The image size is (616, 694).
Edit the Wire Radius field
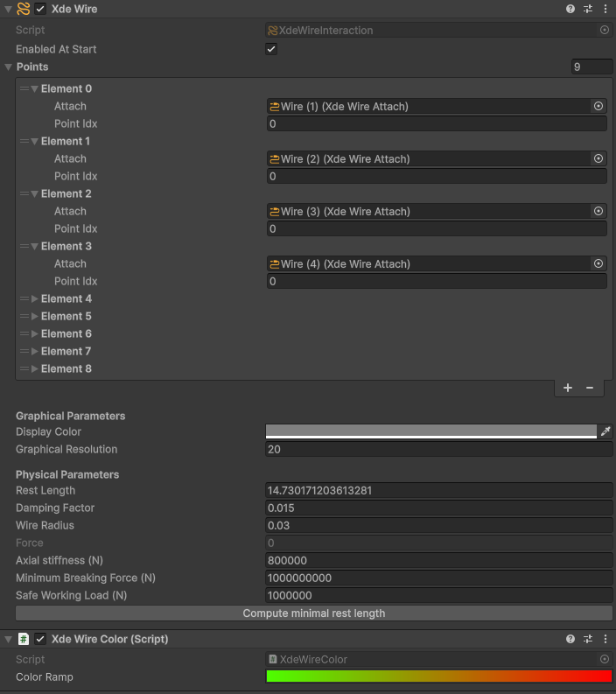click(x=439, y=525)
